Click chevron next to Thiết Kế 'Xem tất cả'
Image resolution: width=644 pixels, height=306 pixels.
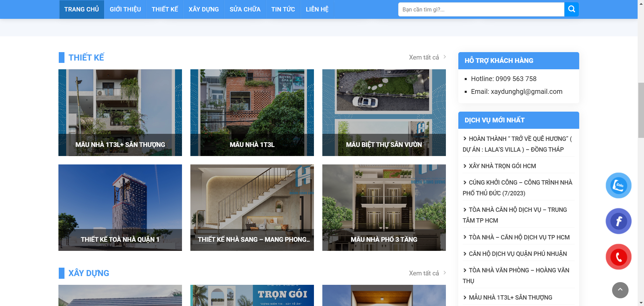[x=445, y=57]
